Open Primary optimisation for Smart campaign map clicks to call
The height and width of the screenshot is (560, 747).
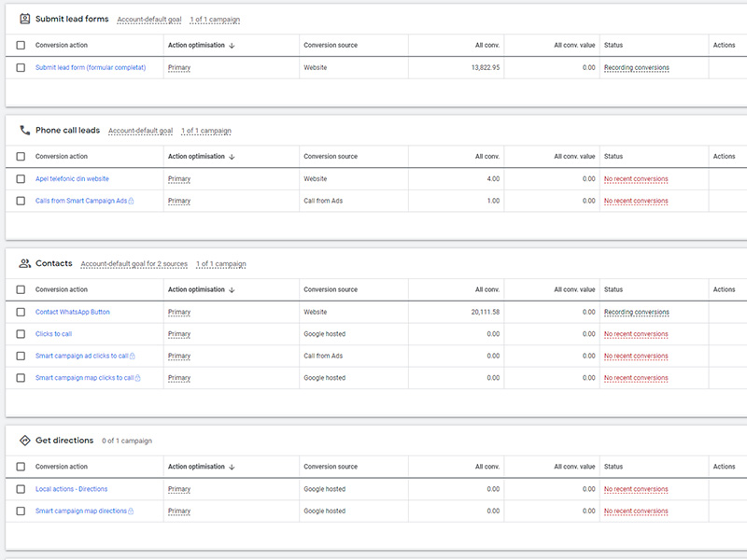tap(179, 378)
